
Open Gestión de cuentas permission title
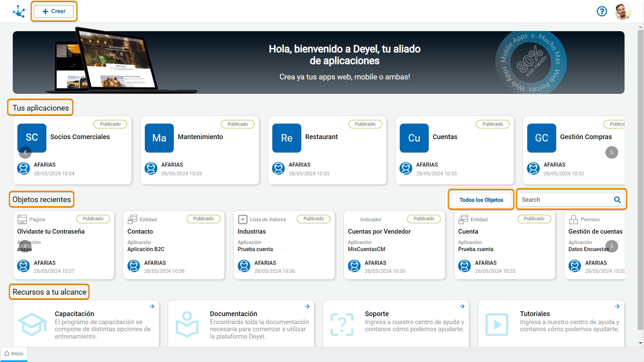(595, 232)
